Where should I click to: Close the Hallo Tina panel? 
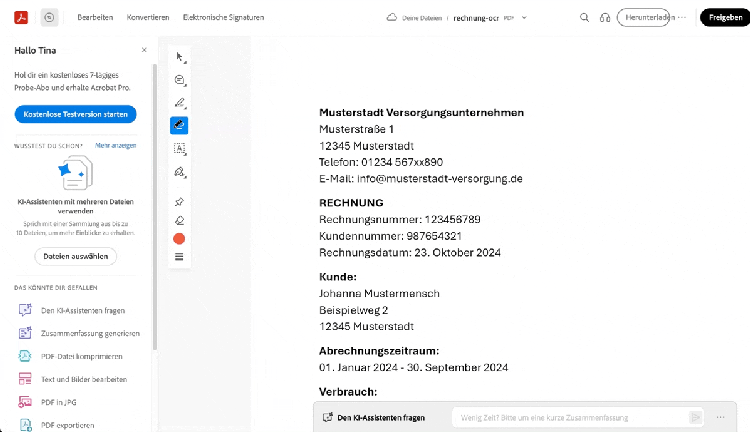[144, 50]
